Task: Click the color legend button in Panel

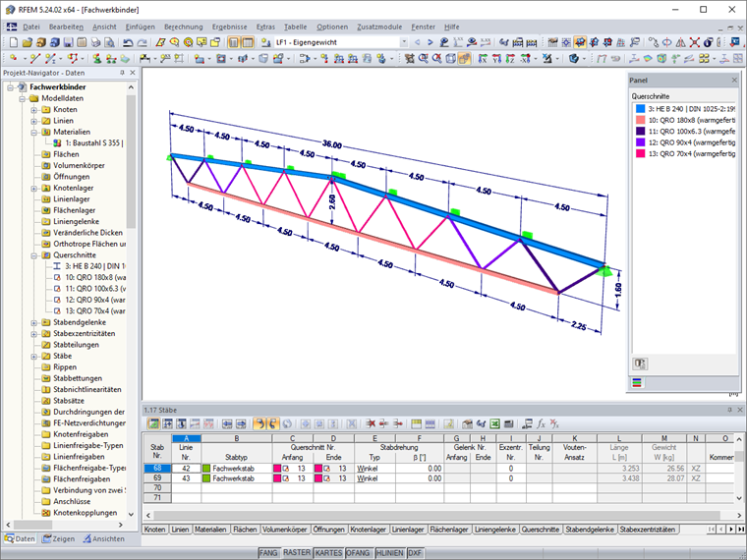Action: point(637,383)
